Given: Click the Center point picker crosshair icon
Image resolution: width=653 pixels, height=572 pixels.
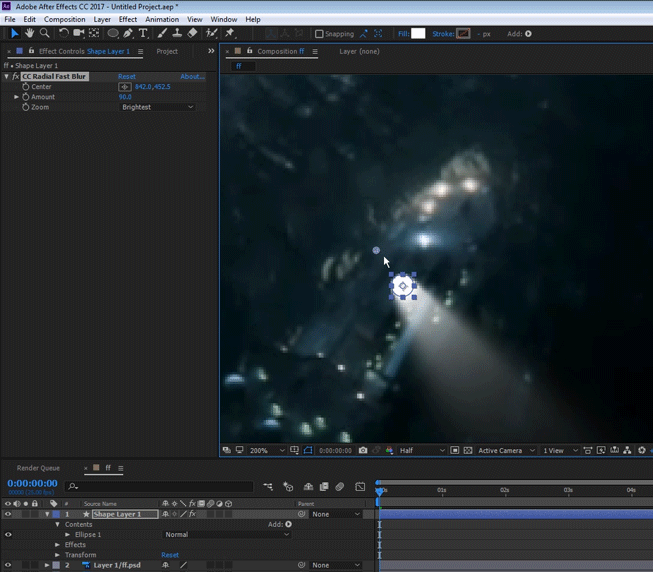Looking at the screenshot, I should [125, 87].
